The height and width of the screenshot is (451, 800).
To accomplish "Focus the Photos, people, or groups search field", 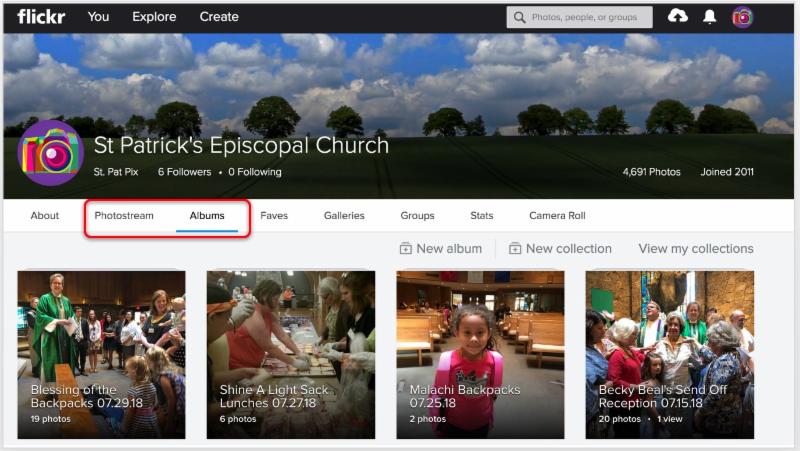I will point(580,17).
